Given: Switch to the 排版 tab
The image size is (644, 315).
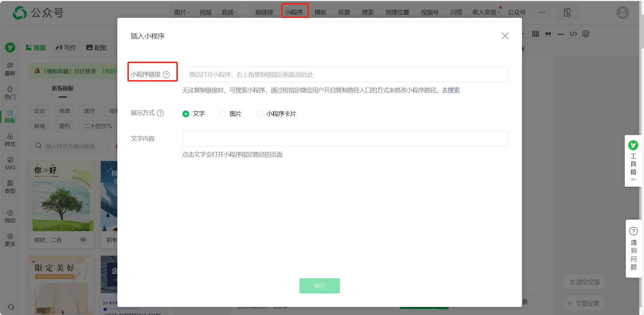Looking at the screenshot, I should (36, 48).
